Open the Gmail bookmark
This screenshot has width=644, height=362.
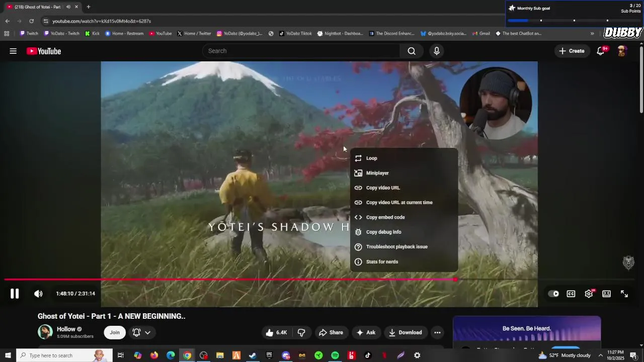pos(481,34)
